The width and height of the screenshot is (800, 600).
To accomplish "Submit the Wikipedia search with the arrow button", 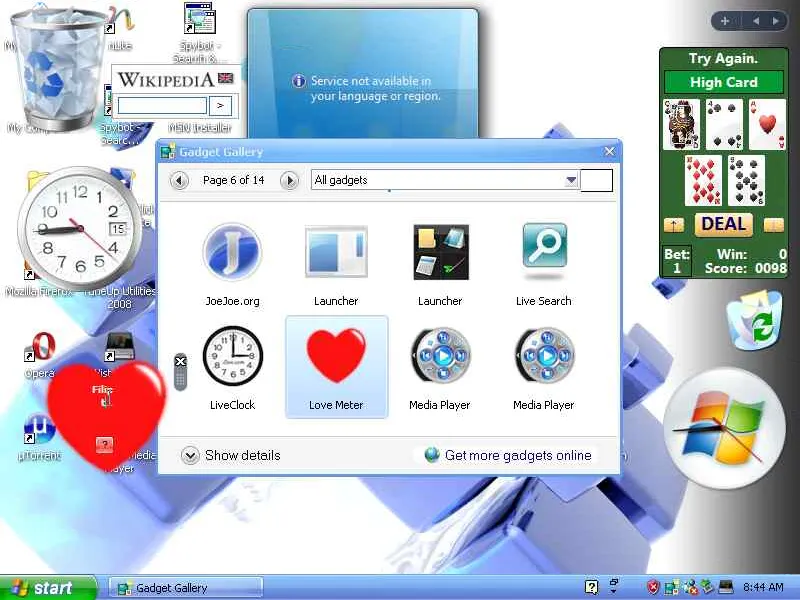I will pyautogui.click(x=220, y=106).
